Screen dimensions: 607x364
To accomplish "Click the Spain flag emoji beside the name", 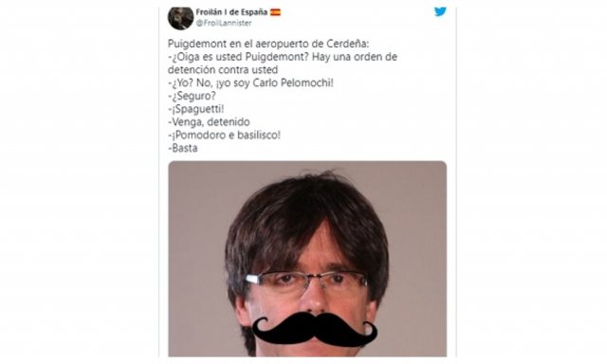I will (275, 12).
